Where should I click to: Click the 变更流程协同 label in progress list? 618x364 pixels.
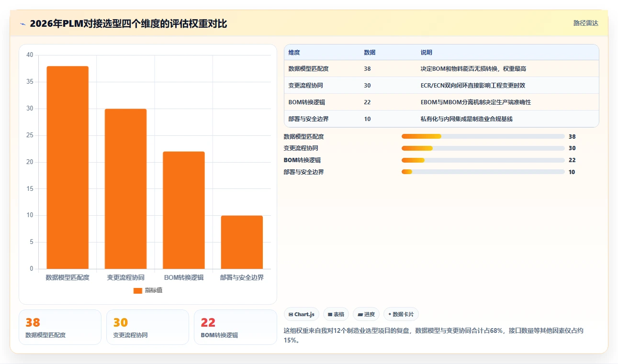pyautogui.click(x=301, y=148)
